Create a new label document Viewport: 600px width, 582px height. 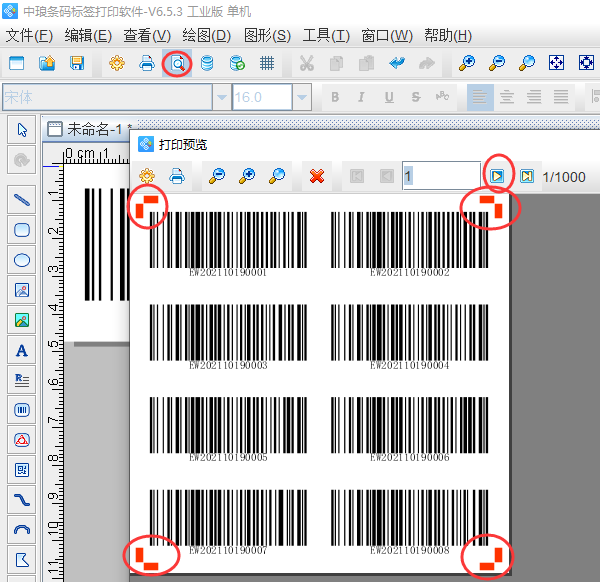16,63
